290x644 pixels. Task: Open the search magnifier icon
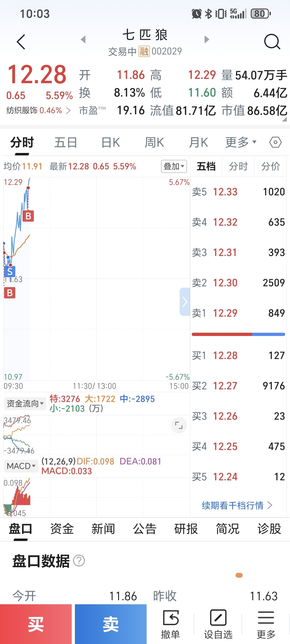272,42
